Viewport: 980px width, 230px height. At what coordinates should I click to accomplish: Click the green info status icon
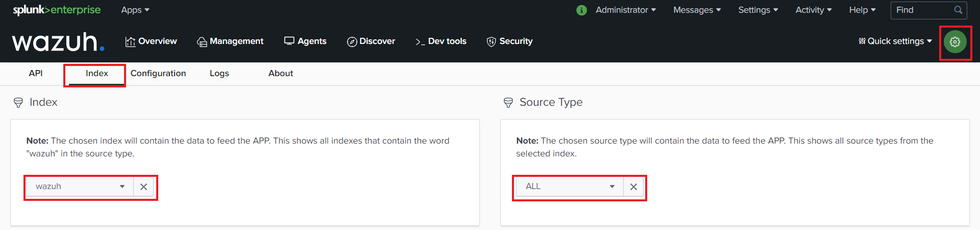point(581,10)
